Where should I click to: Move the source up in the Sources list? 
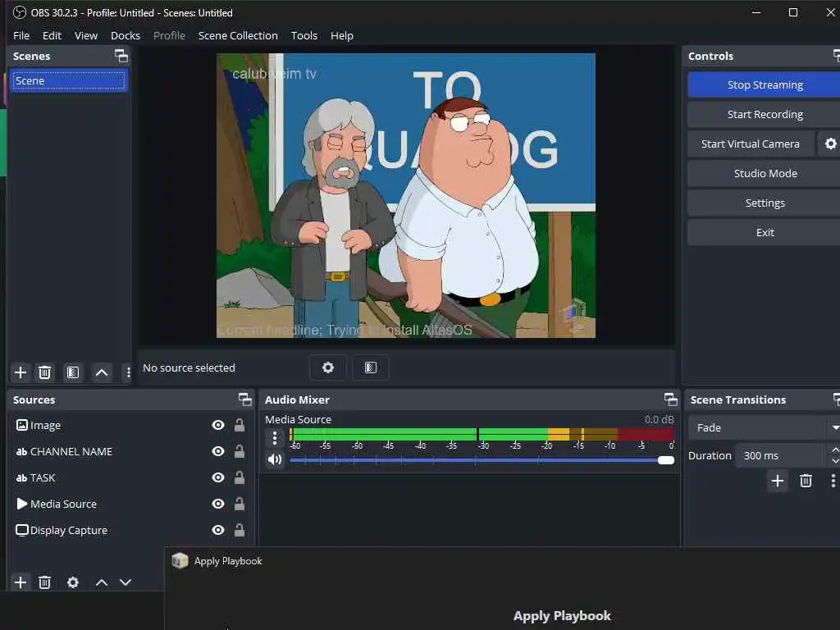click(101, 582)
